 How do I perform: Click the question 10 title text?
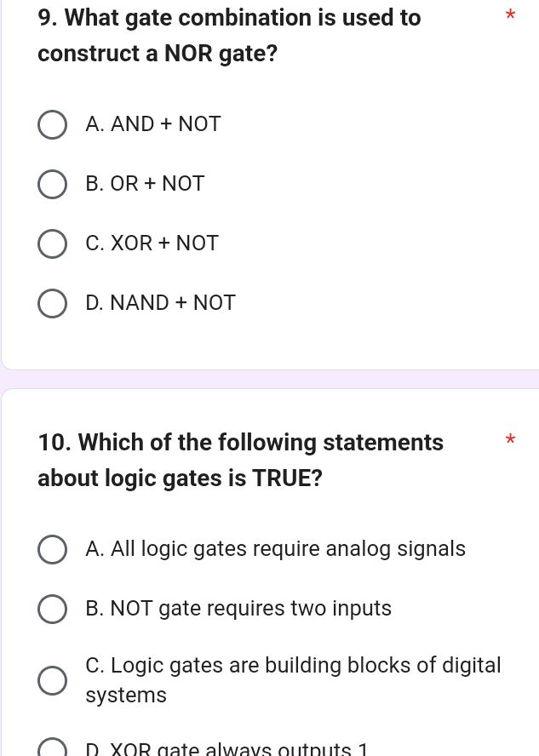pos(240,460)
